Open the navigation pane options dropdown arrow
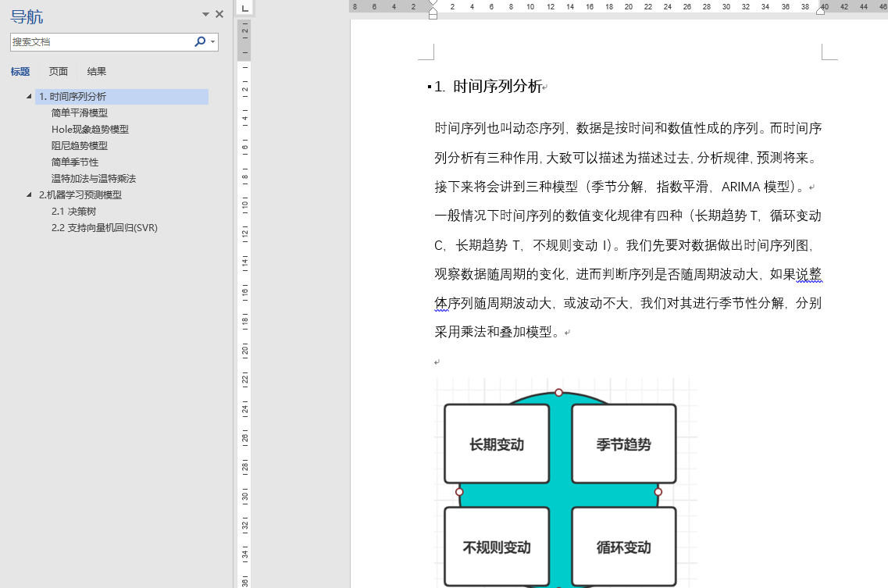Screen dimensions: 888x588 (x=205, y=14)
